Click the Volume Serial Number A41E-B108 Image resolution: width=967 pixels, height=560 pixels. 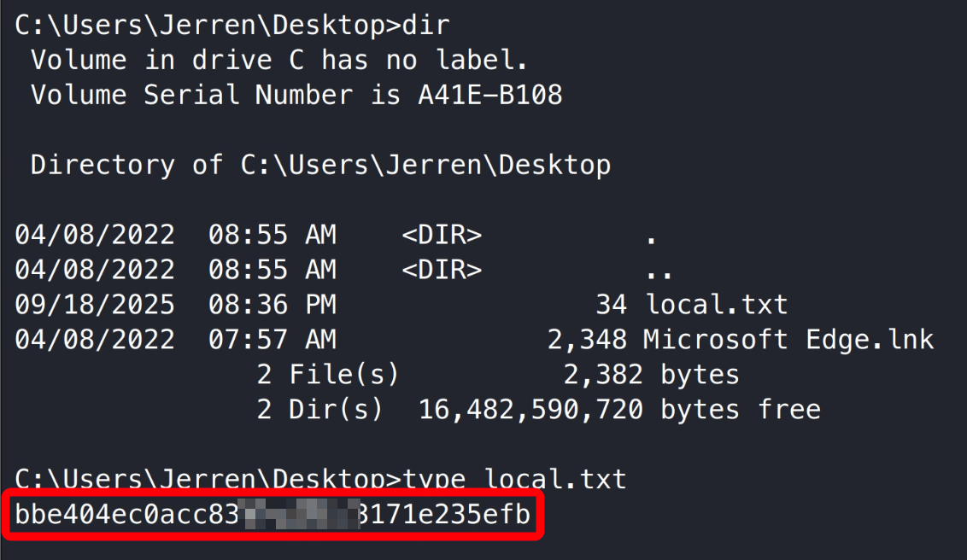[x=489, y=94]
